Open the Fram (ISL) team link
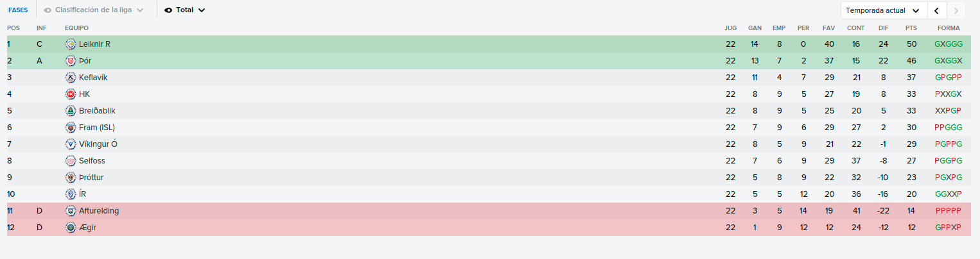 coord(97,128)
